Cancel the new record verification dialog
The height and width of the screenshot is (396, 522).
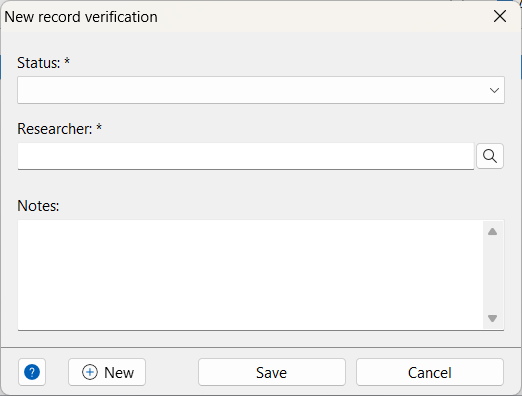tap(430, 372)
